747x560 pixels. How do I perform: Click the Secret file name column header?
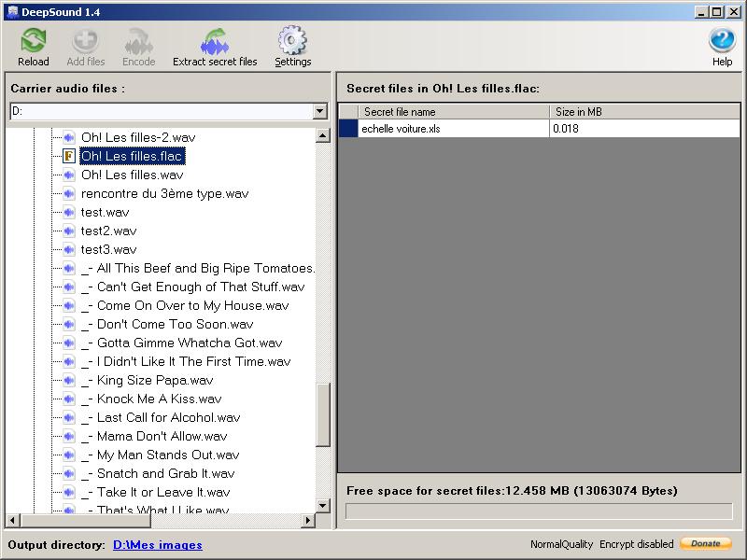454,111
